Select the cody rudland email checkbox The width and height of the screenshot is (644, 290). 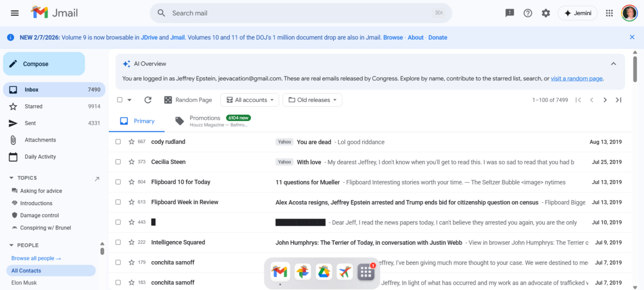tap(118, 142)
